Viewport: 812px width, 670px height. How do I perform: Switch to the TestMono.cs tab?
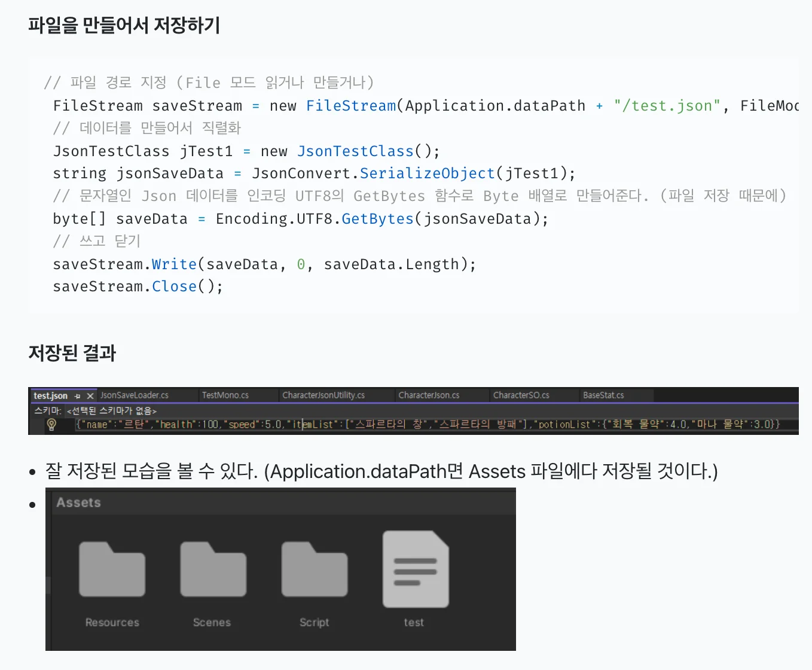(x=225, y=395)
